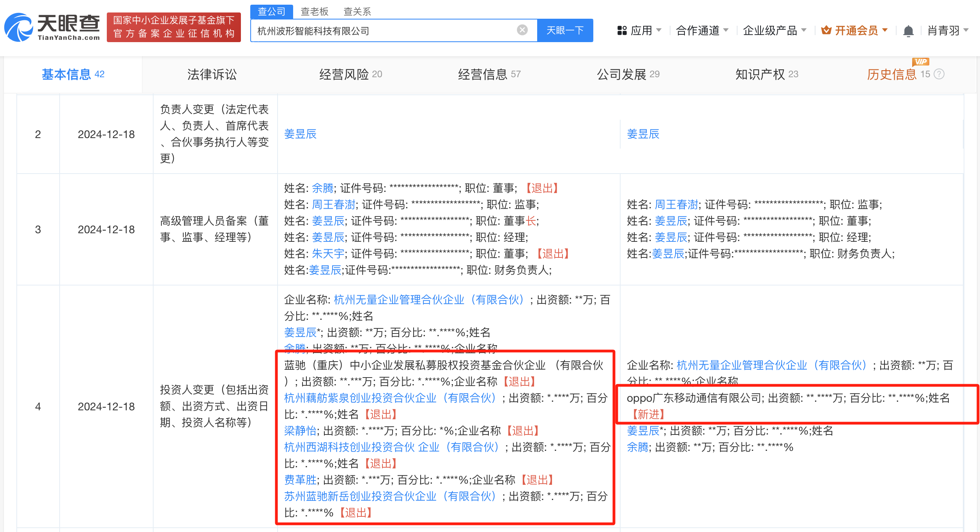Click the oppo广东移动通信有限公司 entry
This screenshot has width=980, height=532.
click(x=694, y=398)
